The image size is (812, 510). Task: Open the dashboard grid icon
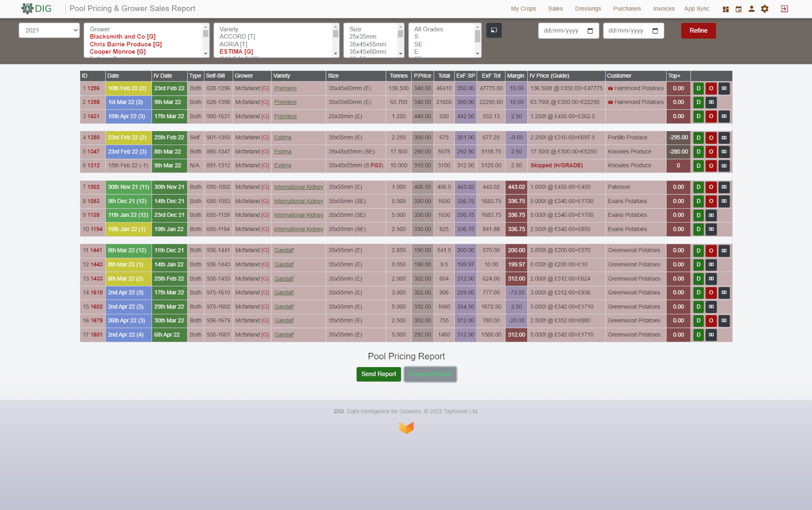tap(726, 9)
